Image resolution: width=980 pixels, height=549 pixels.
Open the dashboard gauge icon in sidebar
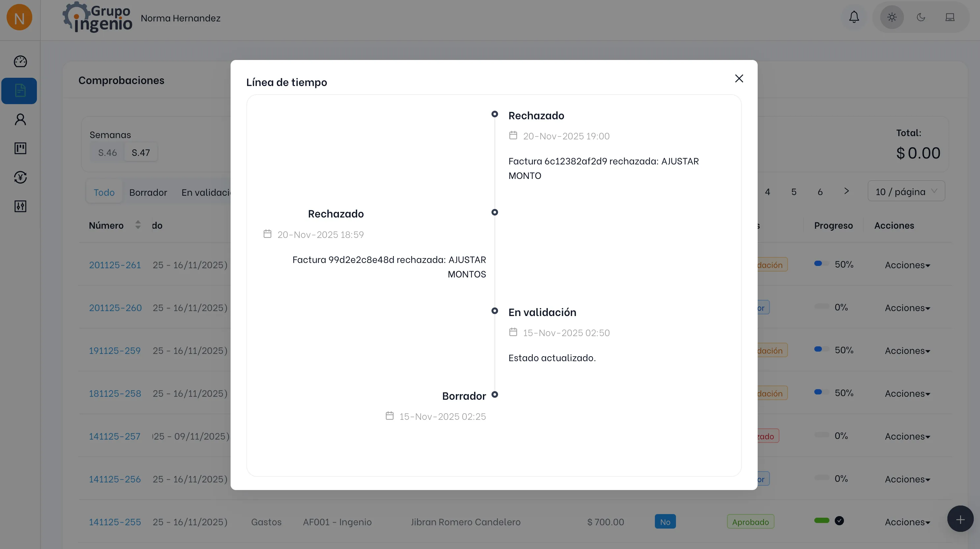pos(20,62)
